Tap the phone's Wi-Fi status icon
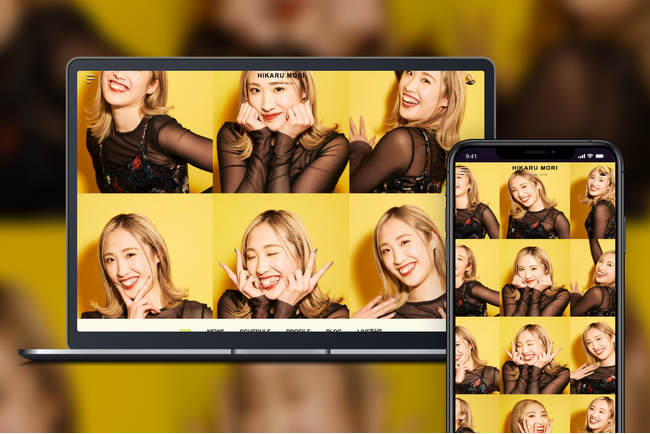Viewport: 650px width, 434px height. [590, 156]
